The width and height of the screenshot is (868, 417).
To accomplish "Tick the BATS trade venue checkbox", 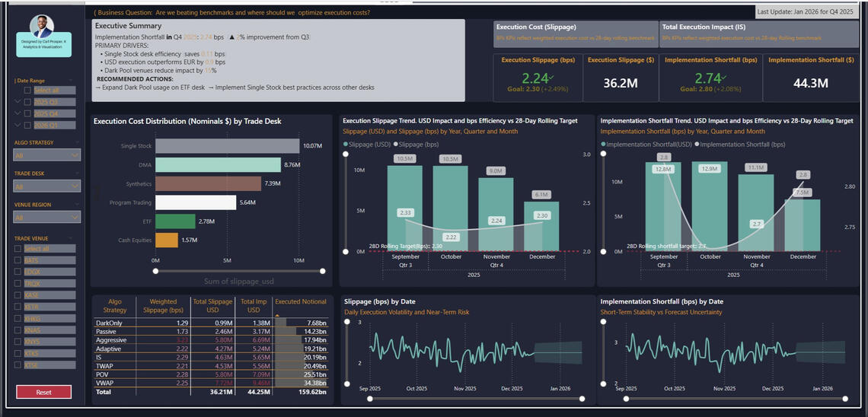I will point(18,260).
